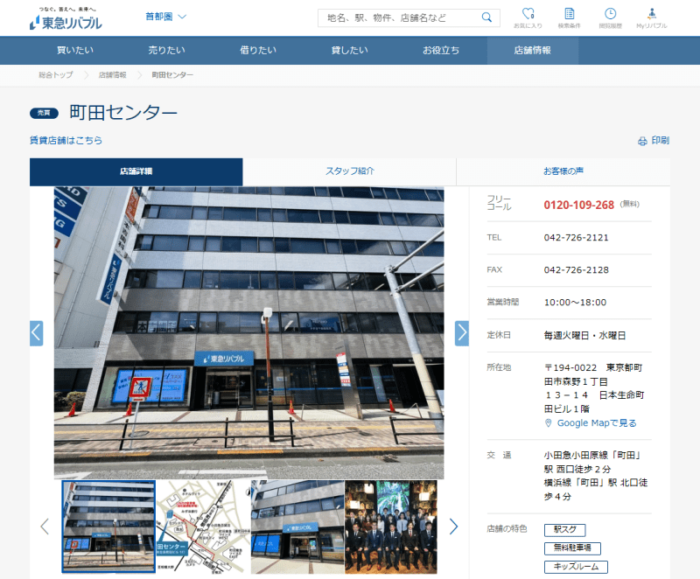700x579 pixels.
Task: Switch to the お客様の声 tab
Action: 563,171
